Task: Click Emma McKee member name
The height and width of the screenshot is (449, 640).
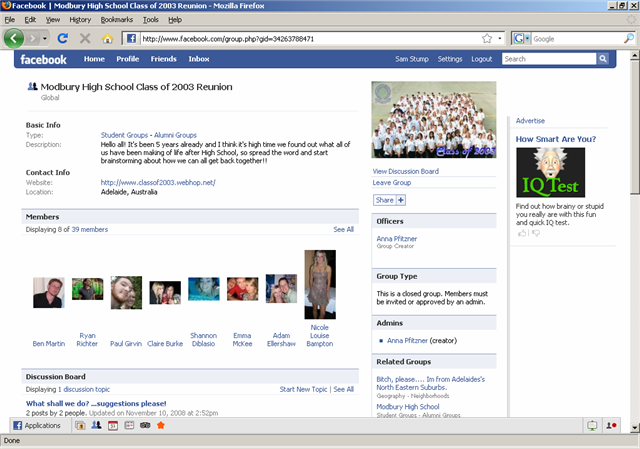Action: pos(242,340)
